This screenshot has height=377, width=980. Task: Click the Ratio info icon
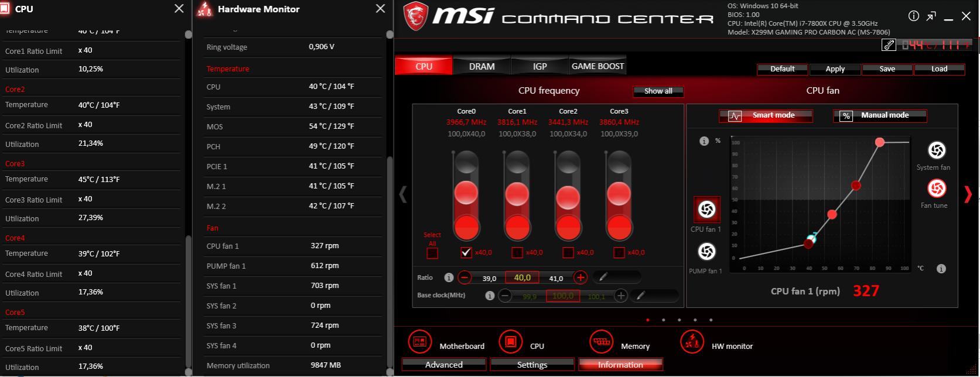click(x=449, y=277)
